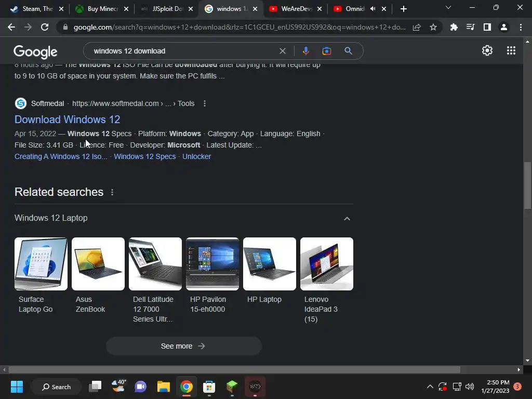The image size is (532, 399).
Task: Select HP Pavilion 15-eh0000 thumbnail
Action: pos(212,264)
